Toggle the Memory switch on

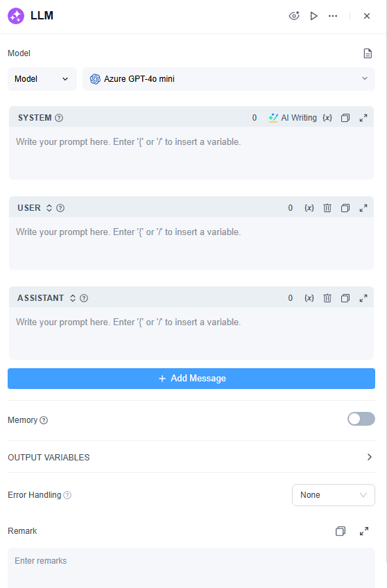click(361, 419)
